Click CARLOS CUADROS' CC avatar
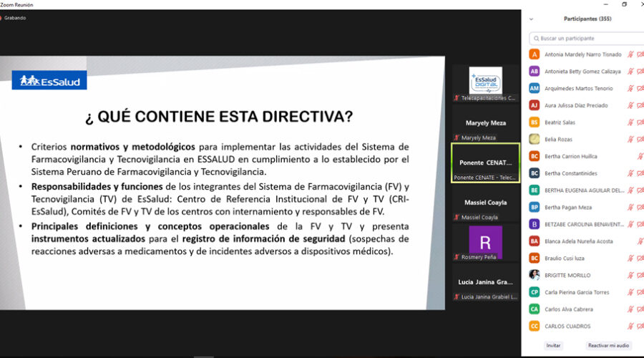This screenshot has width=644, height=358. coord(535,326)
